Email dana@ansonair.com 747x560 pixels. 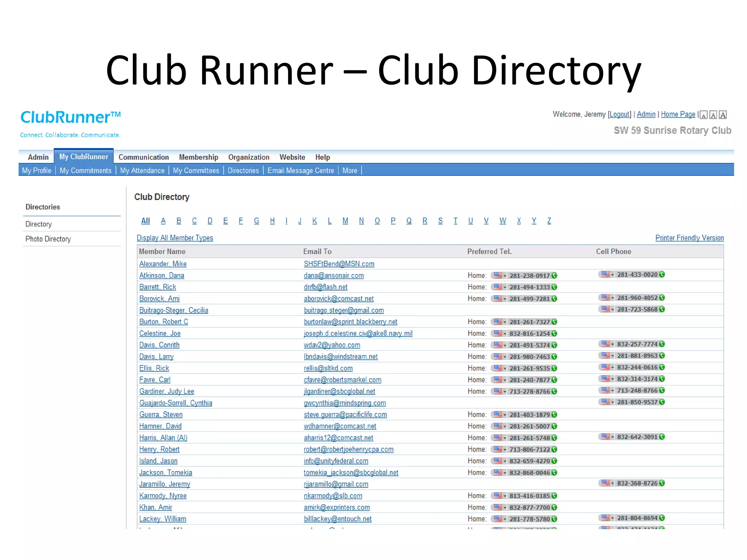[x=334, y=276]
